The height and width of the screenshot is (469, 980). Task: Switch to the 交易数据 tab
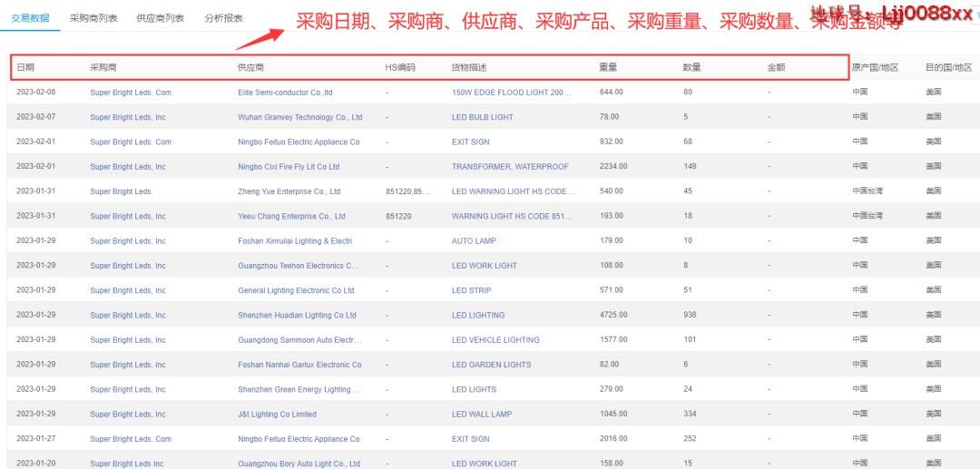30,18
